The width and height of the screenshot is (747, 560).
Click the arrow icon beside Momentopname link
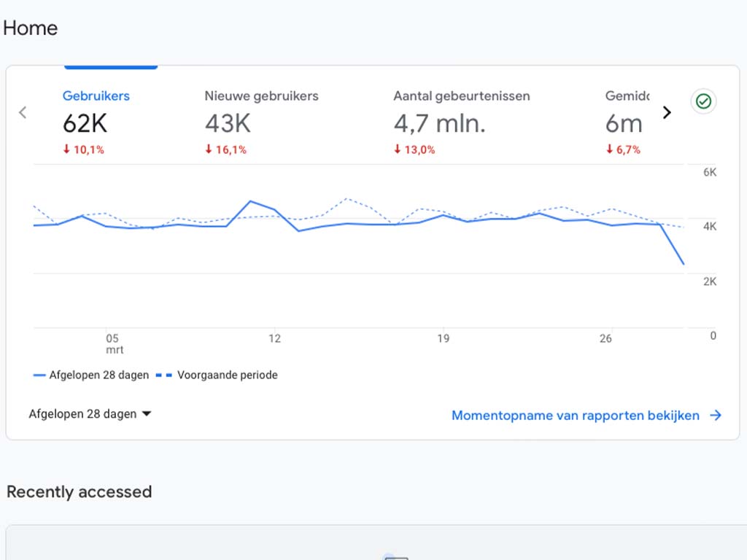tap(716, 416)
